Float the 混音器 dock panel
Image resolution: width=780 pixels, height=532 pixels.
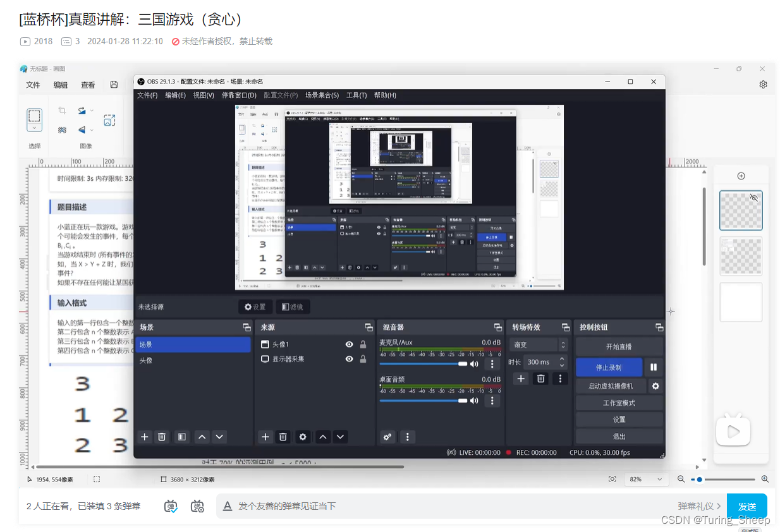[497, 327]
